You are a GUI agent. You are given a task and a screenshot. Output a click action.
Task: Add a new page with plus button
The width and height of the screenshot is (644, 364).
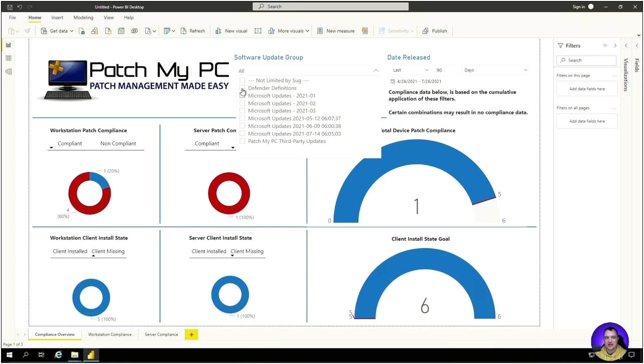tap(191, 334)
